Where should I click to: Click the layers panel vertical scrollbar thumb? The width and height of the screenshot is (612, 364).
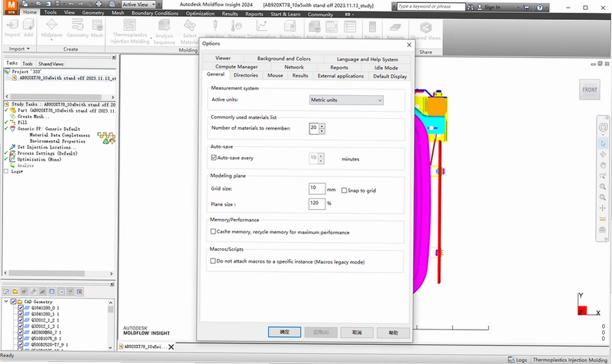[x=111, y=310]
